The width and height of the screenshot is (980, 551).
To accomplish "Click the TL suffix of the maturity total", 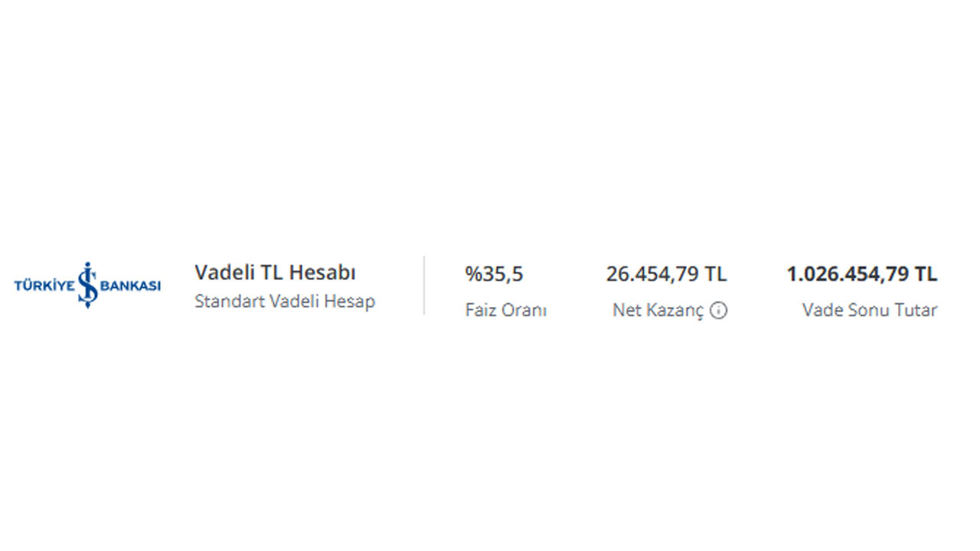I will (x=926, y=274).
